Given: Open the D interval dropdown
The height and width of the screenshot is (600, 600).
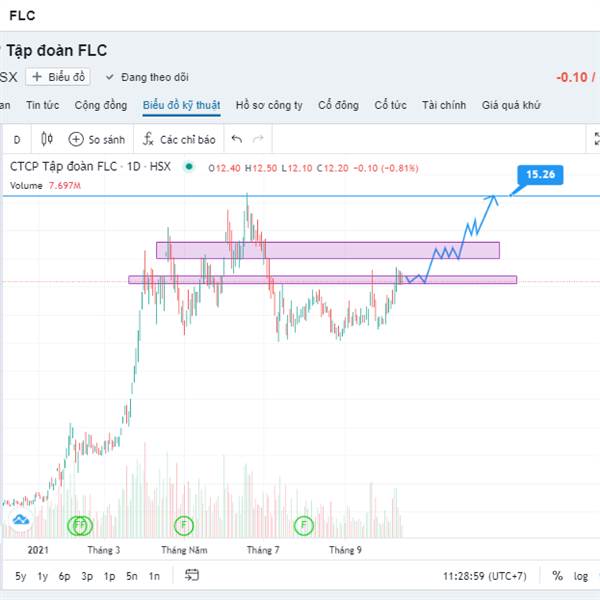Looking at the screenshot, I should point(17,140).
